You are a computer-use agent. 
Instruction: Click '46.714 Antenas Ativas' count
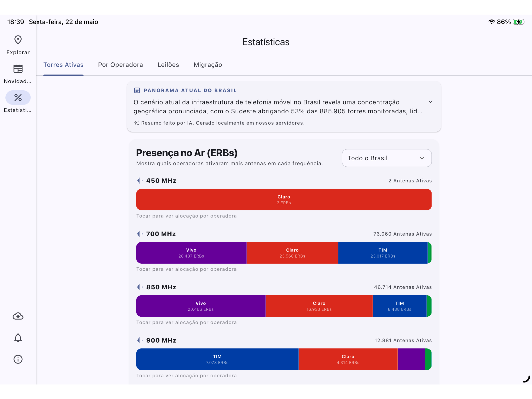(403, 287)
